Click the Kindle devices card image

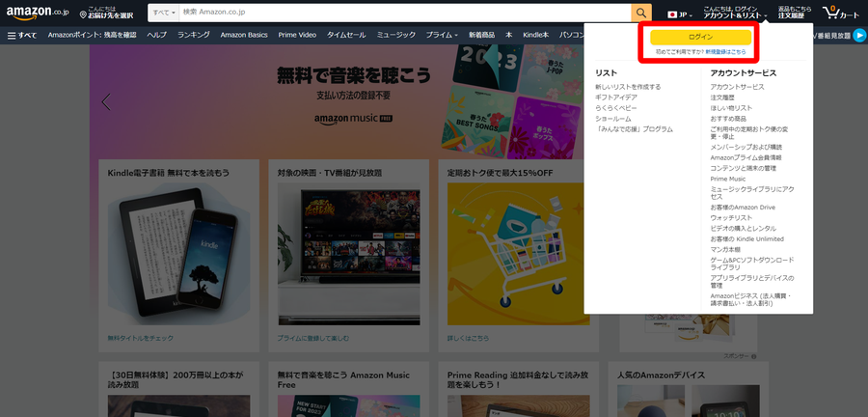(178, 254)
